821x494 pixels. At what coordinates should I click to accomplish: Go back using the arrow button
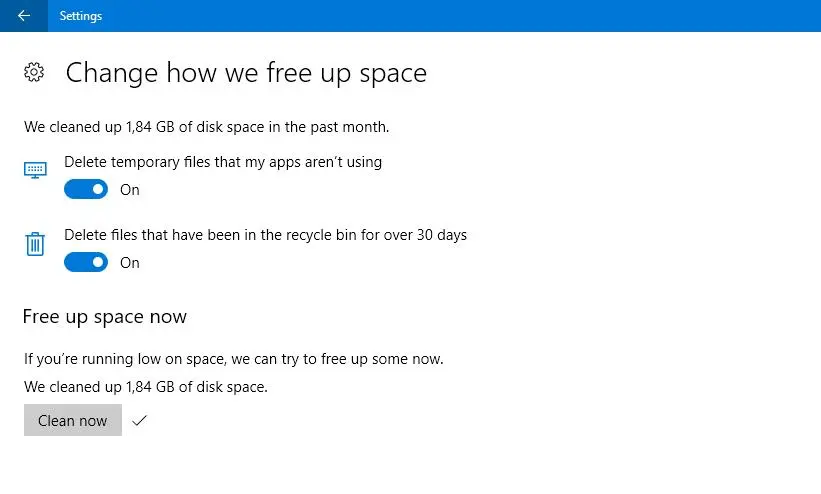24,16
